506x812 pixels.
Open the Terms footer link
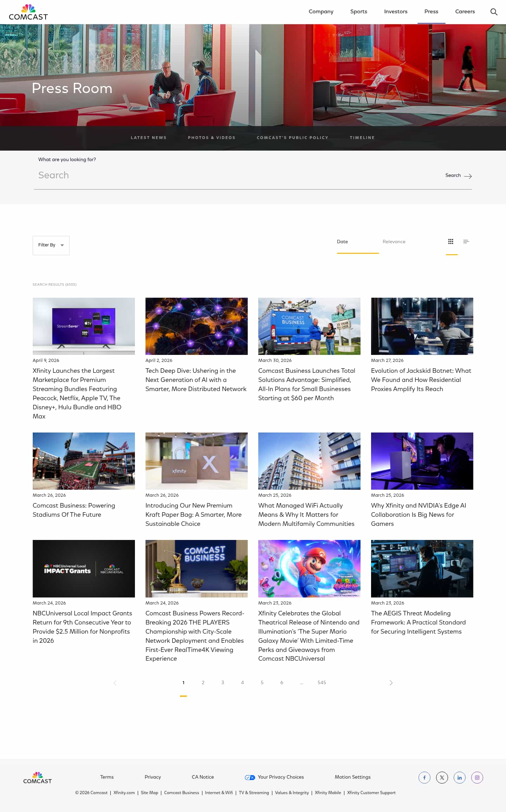[x=107, y=777]
